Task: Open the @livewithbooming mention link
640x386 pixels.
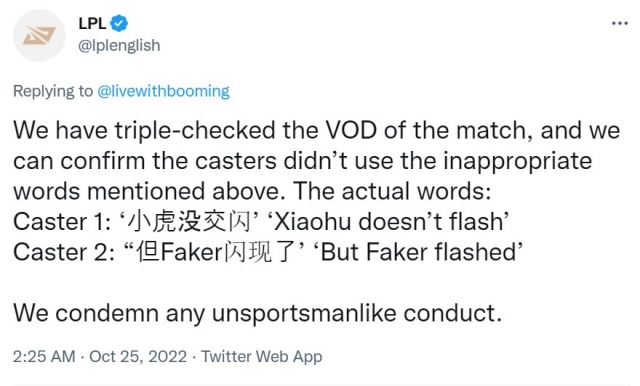Action: tap(163, 91)
